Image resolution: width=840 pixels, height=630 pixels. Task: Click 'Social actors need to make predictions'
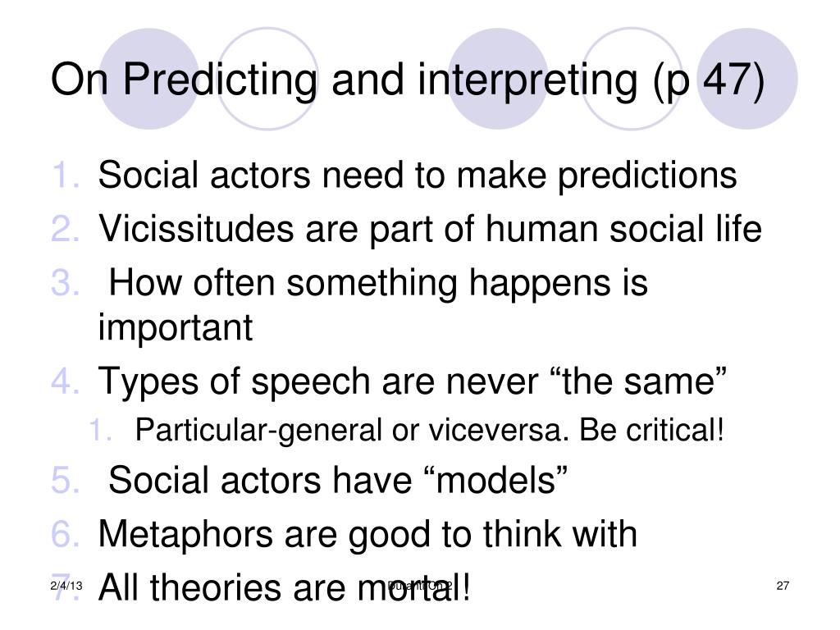coord(418,176)
